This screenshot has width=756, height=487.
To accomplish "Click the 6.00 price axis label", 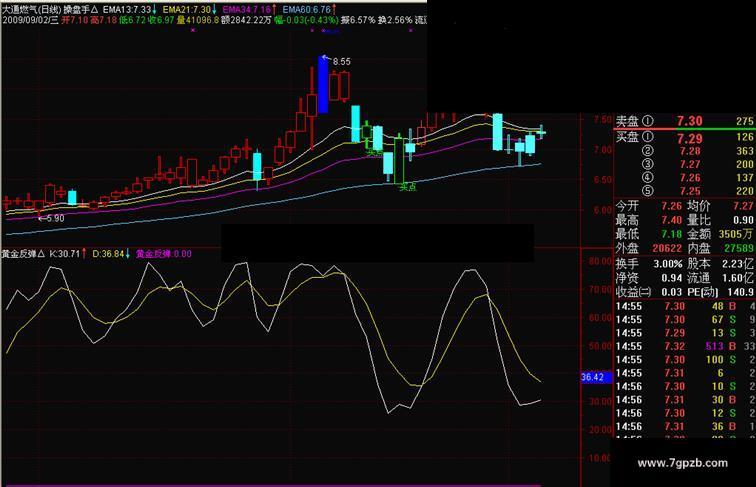I will [603, 210].
